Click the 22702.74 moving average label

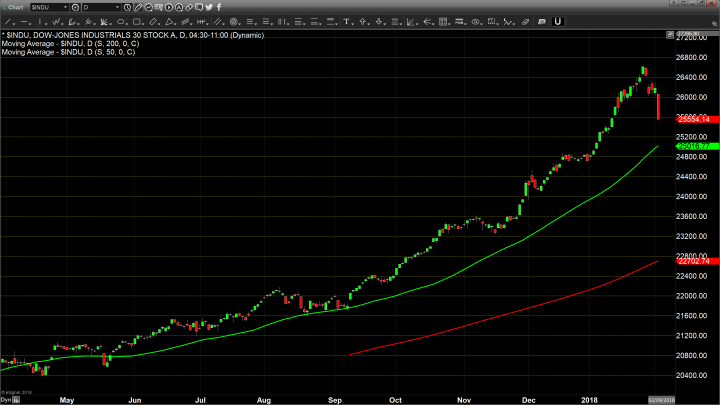[x=697, y=261]
